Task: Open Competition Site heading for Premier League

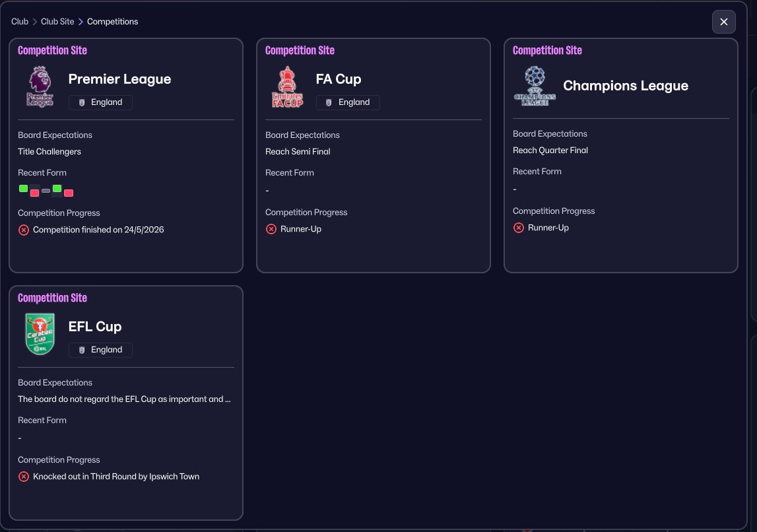Action: tap(52, 50)
